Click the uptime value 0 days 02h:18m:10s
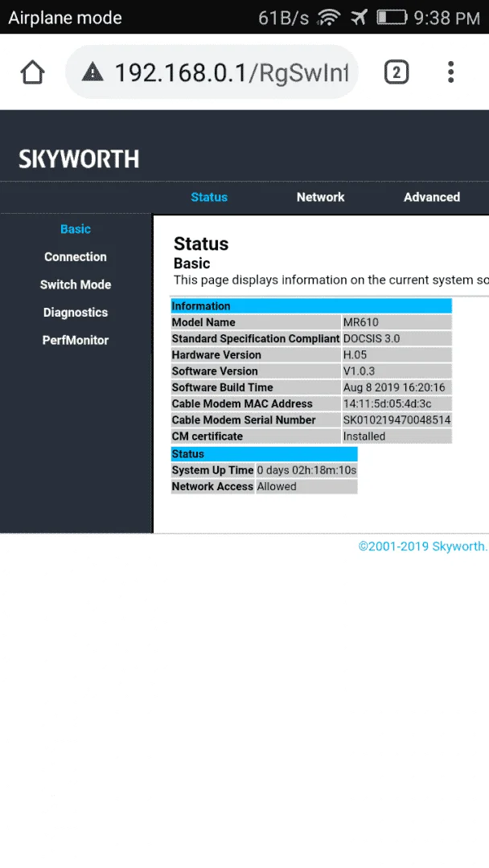The width and height of the screenshot is (489, 868). [306, 470]
